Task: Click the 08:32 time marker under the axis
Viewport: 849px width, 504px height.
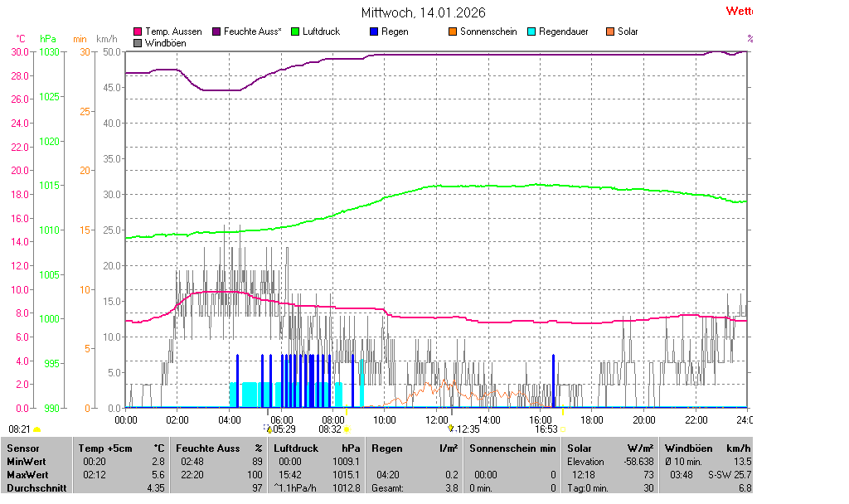Action: [330, 429]
